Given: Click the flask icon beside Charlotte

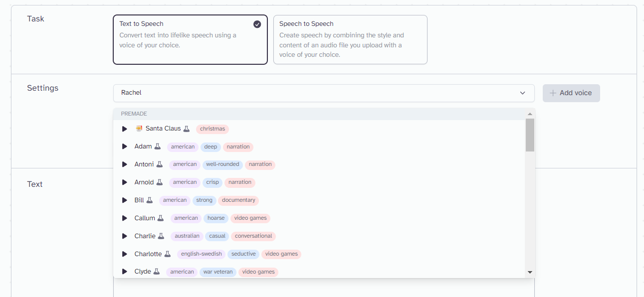Looking at the screenshot, I should [168, 254].
